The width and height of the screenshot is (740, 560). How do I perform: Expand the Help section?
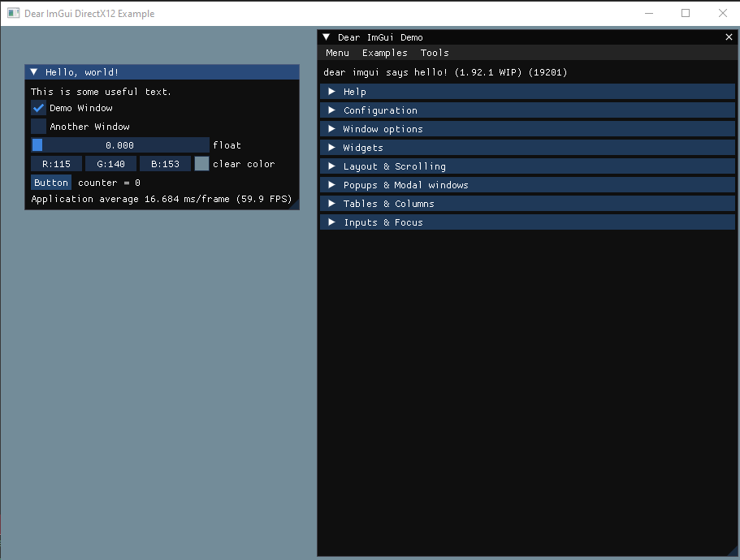point(527,92)
